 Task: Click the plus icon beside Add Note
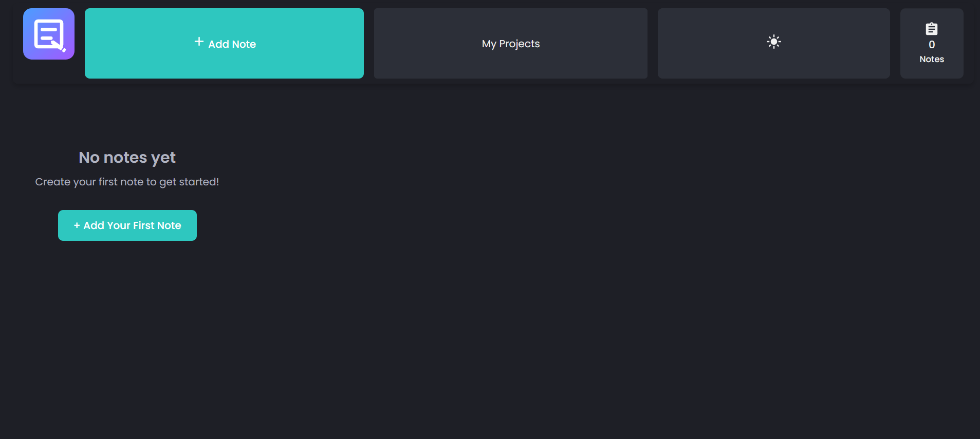point(199,42)
